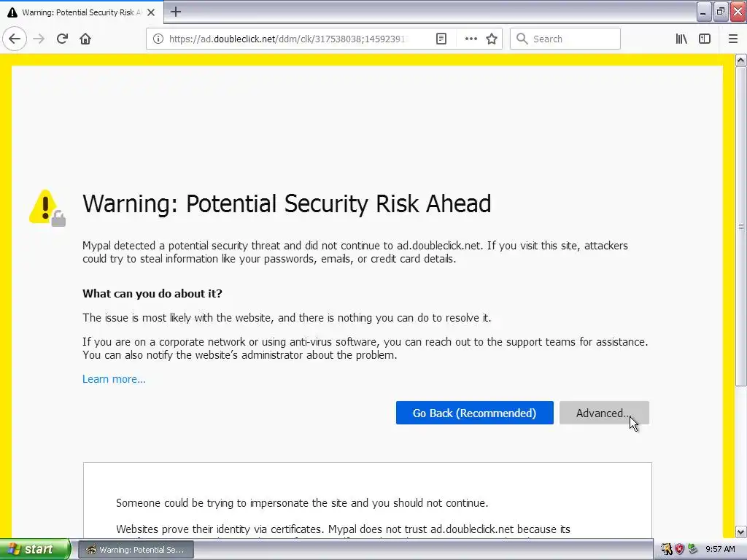The height and width of the screenshot is (560, 747).
Task: Select the Warning: Potential Security Risk tab
Action: tap(82, 12)
